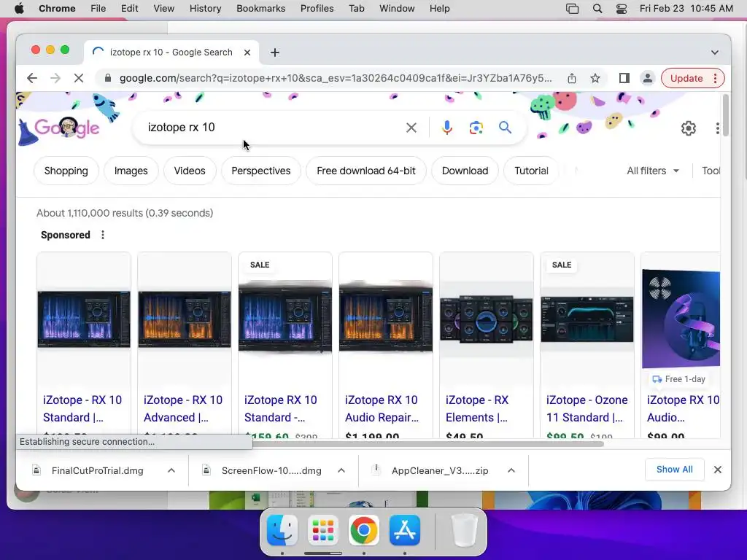Open Launchpad from the Dock
The height and width of the screenshot is (560, 747).
click(322, 530)
